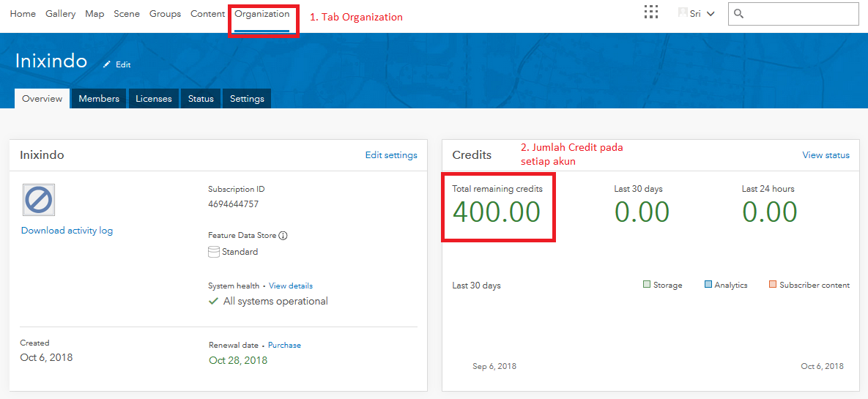
Task: Click the search magnifier icon
Action: tap(739, 14)
